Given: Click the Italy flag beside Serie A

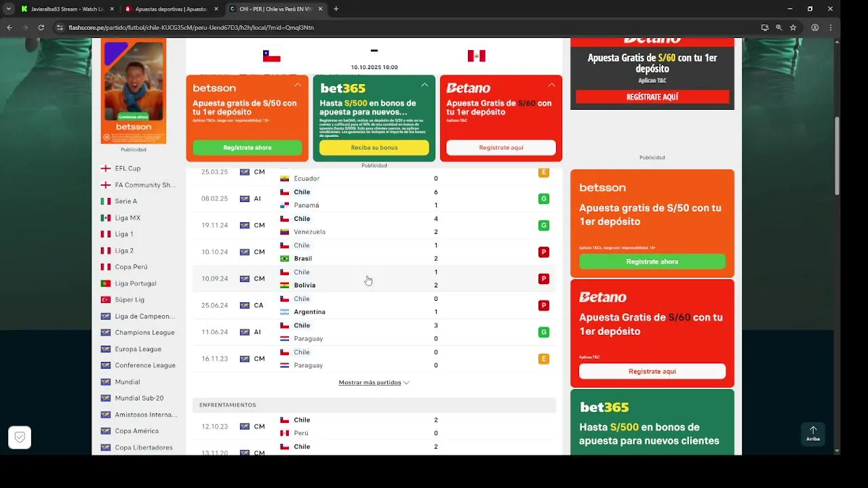Looking at the screenshot, I should pos(106,201).
